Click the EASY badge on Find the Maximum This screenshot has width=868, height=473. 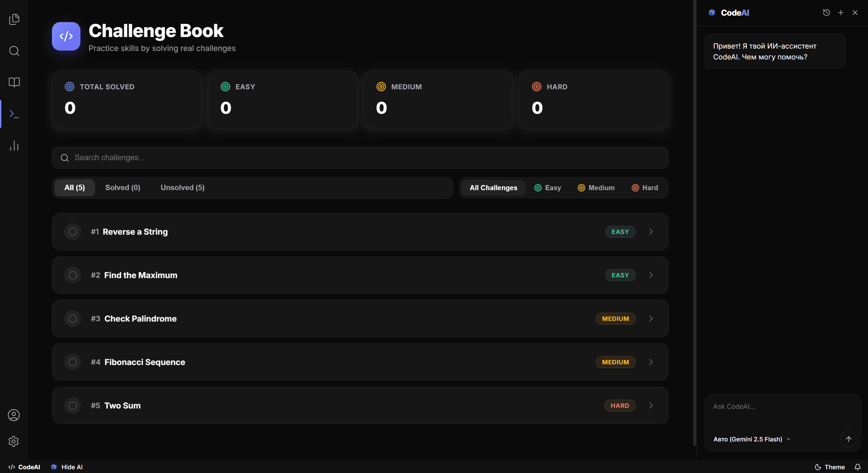tap(620, 275)
